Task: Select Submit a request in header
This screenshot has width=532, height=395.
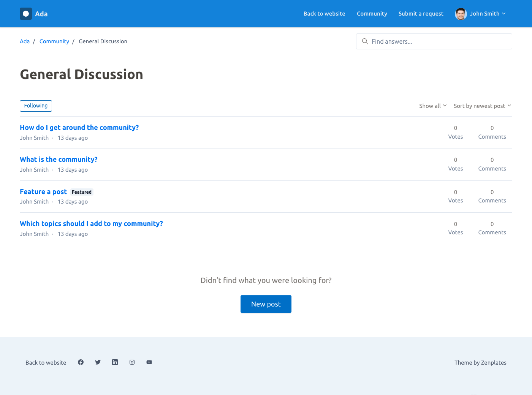Action: point(421,14)
